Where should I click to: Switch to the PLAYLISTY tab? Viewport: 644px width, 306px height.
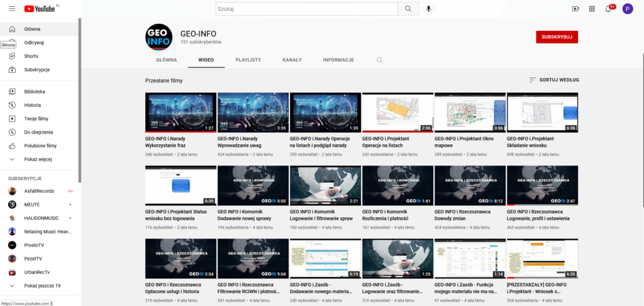coord(248,60)
